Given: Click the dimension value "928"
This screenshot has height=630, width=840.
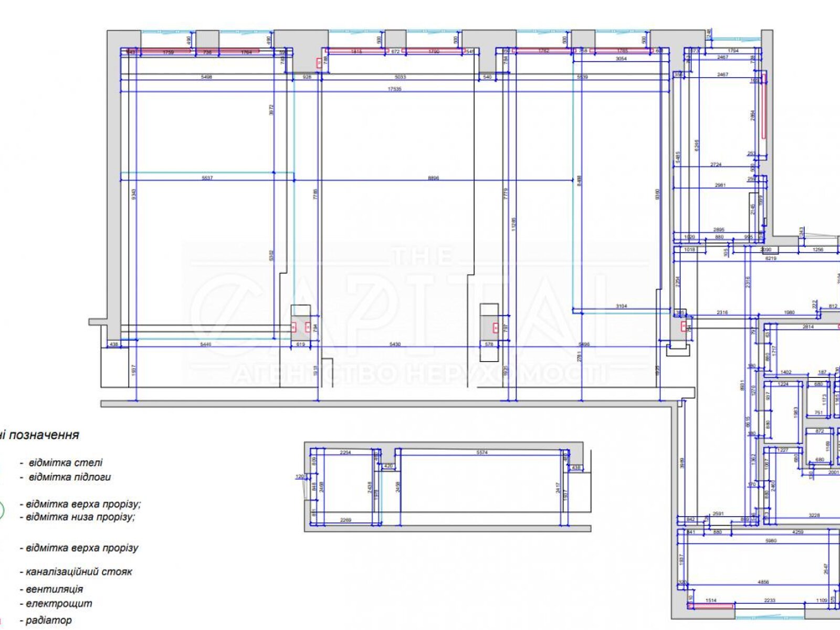Looking at the screenshot, I should click(307, 77).
